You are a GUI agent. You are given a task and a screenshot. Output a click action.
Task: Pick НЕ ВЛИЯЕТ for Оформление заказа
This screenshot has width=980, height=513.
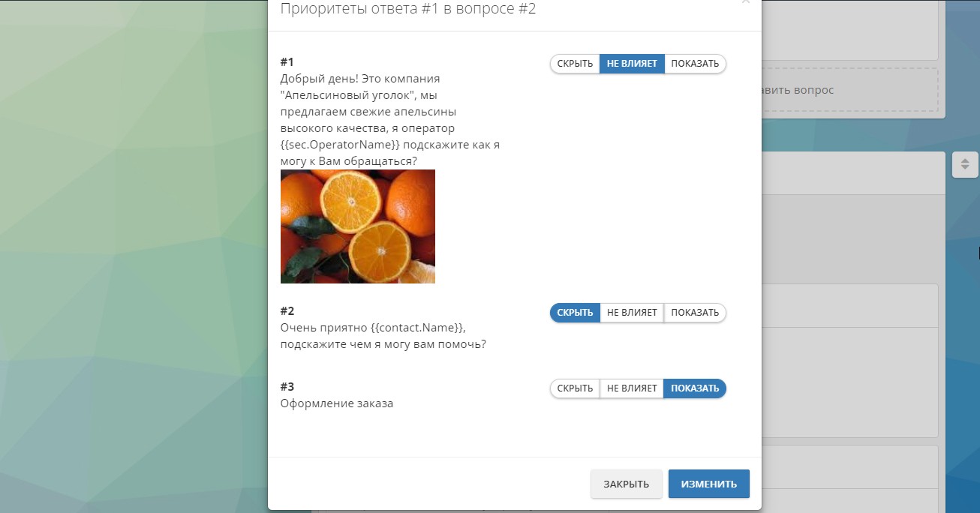click(632, 388)
